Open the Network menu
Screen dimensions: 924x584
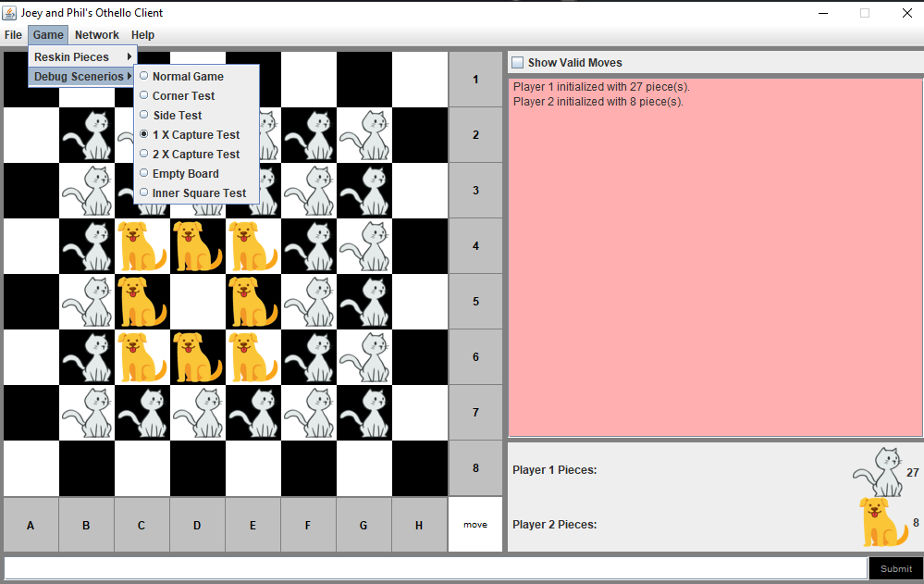pos(96,34)
